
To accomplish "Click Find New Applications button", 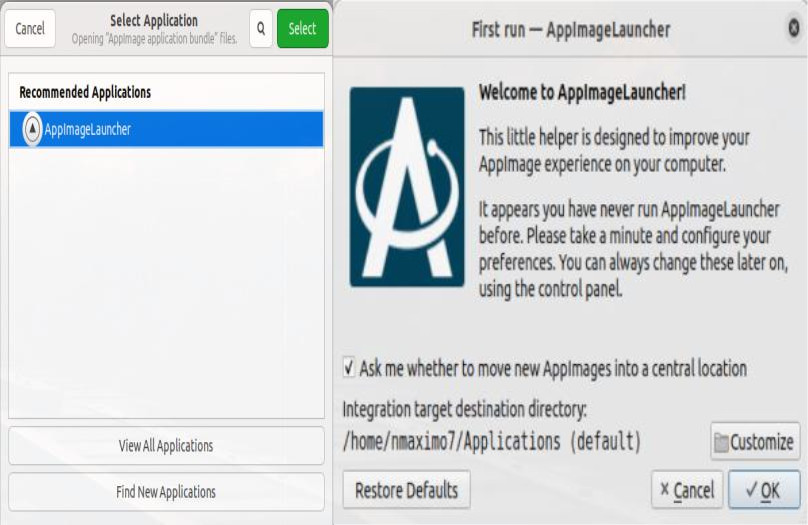I will (166, 492).
